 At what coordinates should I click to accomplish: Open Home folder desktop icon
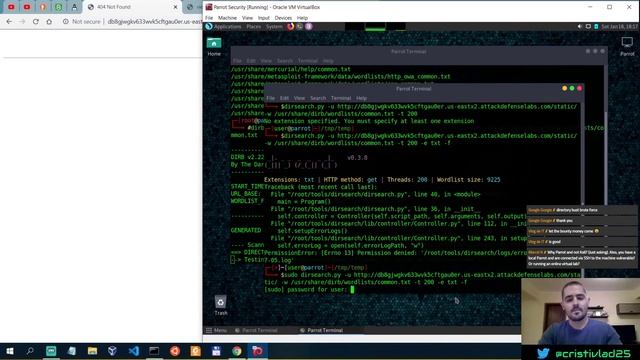click(214, 47)
